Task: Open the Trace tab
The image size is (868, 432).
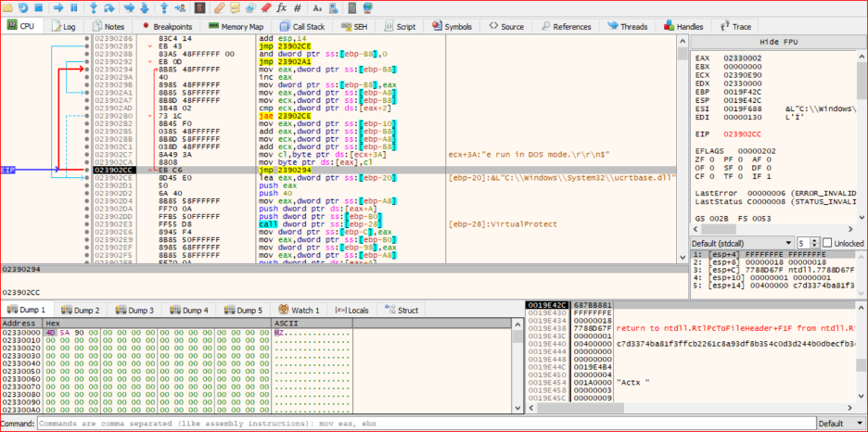Action: tap(735, 26)
